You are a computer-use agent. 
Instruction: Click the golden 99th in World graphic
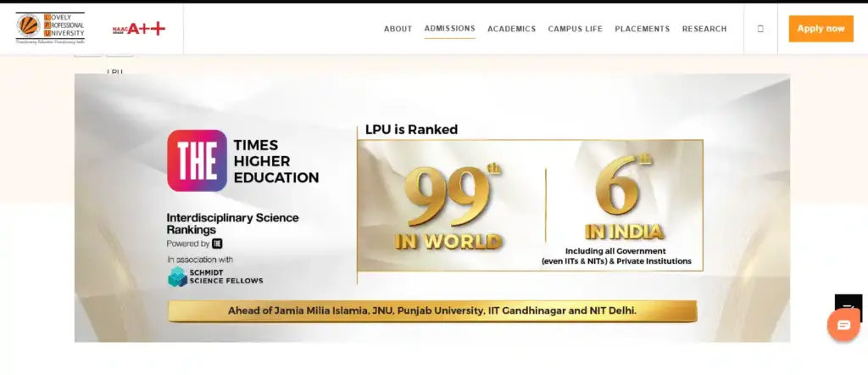click(449, 208)
